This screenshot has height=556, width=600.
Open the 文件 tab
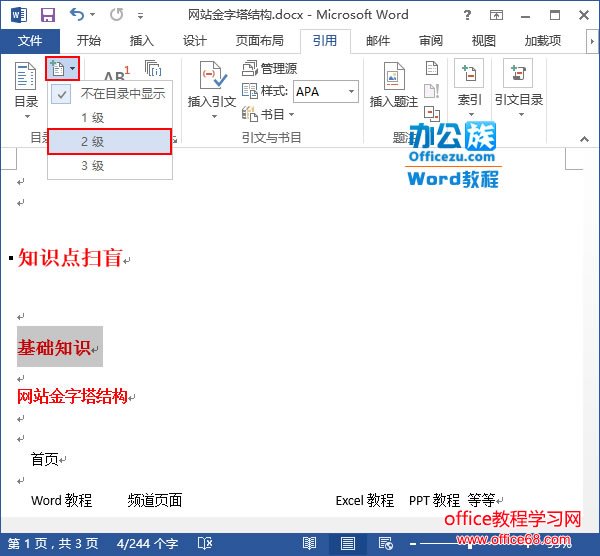pos(30,41)
